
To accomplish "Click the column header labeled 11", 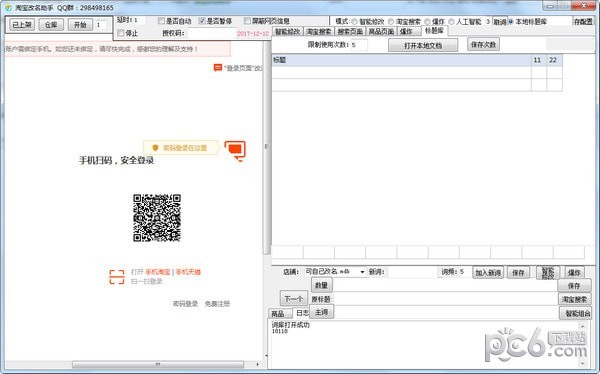I will 539,60.
